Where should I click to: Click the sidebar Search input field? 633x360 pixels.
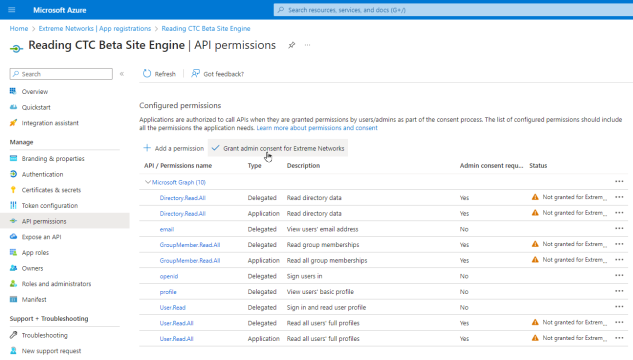(x=61, y=74)
